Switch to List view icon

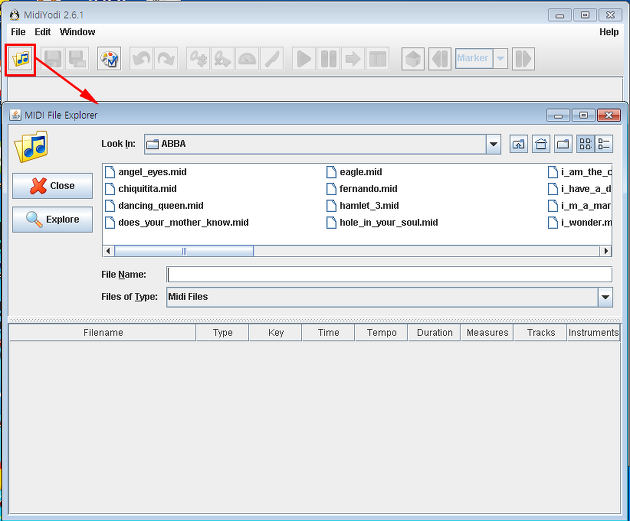pyautogui.click(x=585, y=144)
